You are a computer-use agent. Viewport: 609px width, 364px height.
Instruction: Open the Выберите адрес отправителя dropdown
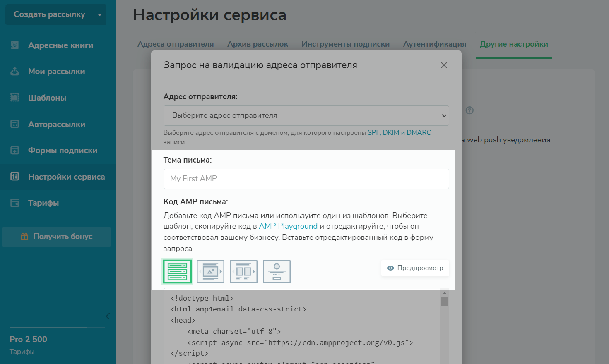[306, 115]
